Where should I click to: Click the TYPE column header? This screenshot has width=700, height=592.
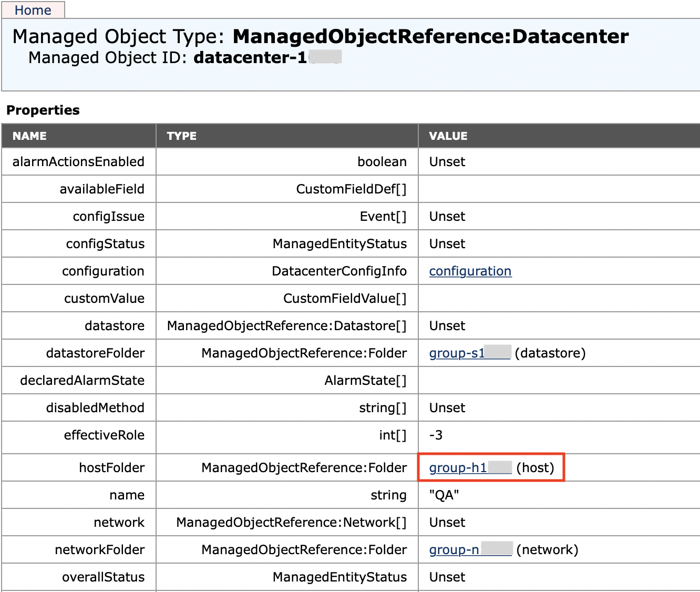click(181, 136)
